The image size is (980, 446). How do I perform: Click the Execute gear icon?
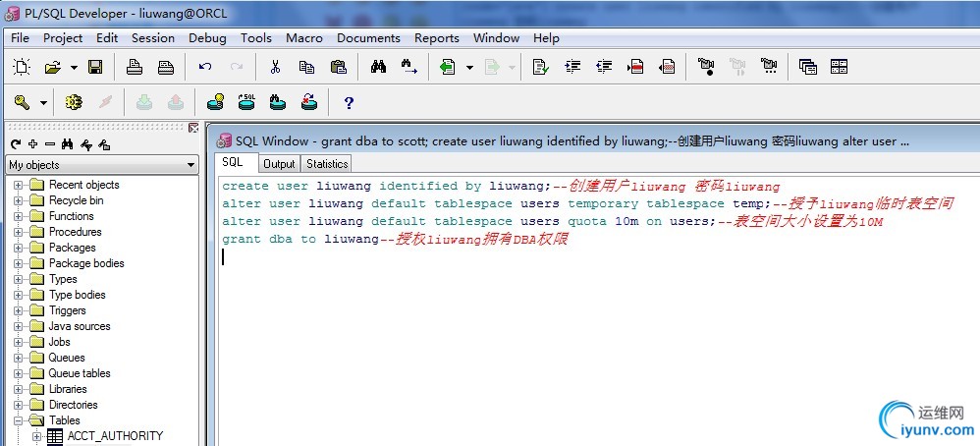click(x=74, y=102)
